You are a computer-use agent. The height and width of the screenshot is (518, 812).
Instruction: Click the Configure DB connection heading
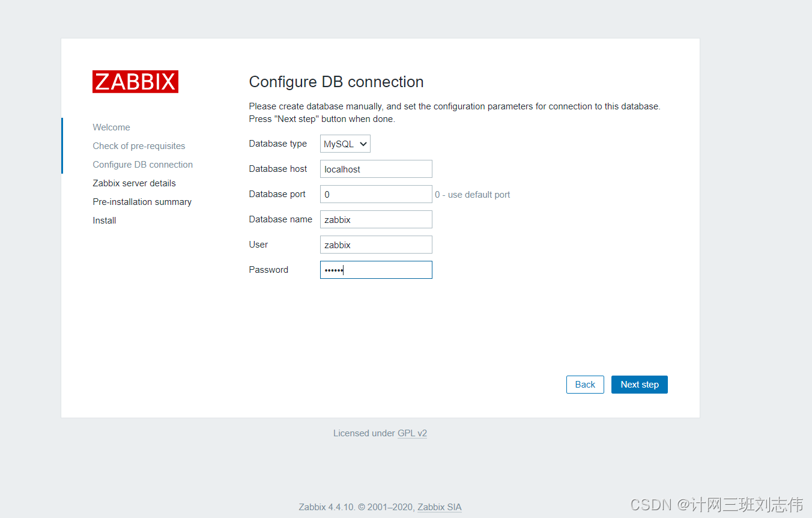pyautogui.click(x=336, y=82)
